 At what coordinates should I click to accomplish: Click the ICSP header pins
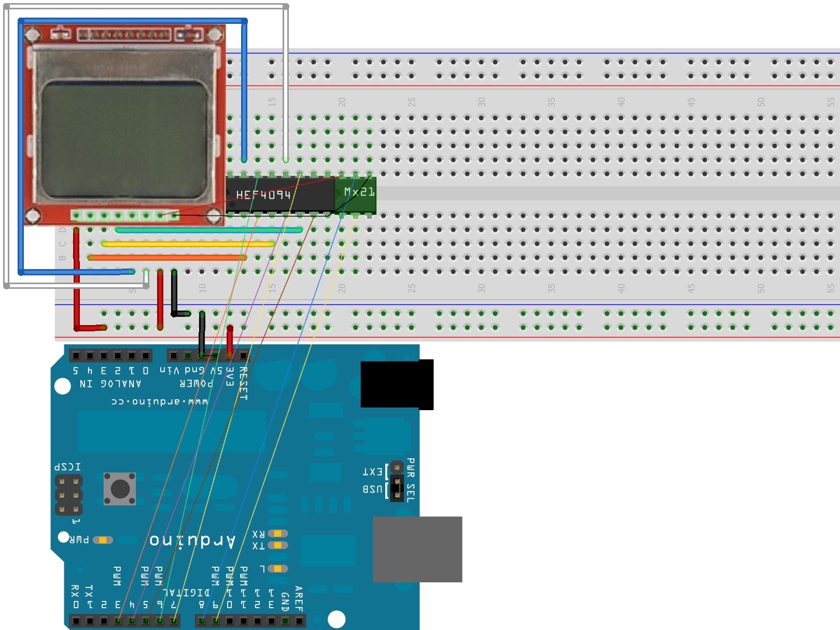tap(69, 495)
